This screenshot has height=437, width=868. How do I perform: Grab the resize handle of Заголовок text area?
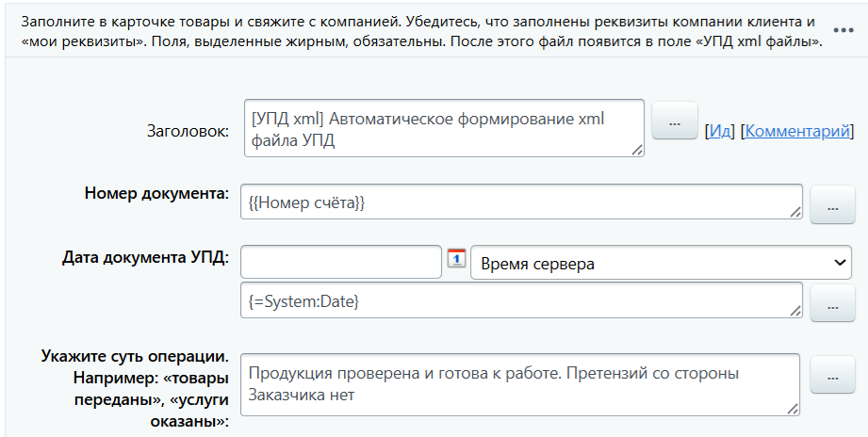[638, 149]
